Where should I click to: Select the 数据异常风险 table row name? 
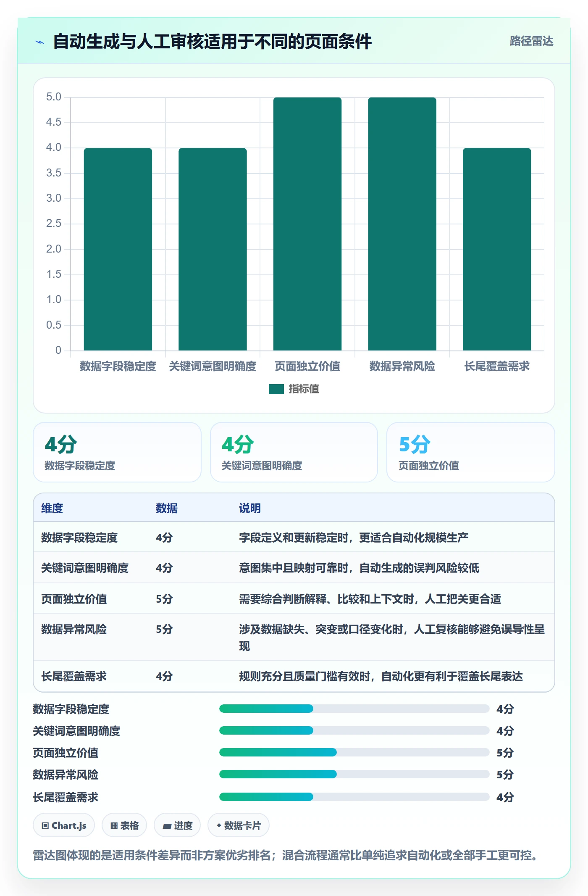pos(74,630)
